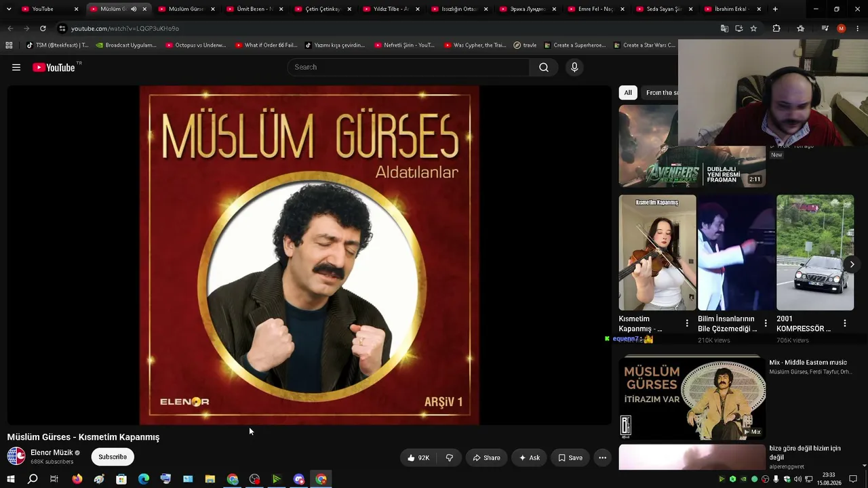Open the travle bookmark
The width and height of the screenshot is (868, 488).
[525, 45]
